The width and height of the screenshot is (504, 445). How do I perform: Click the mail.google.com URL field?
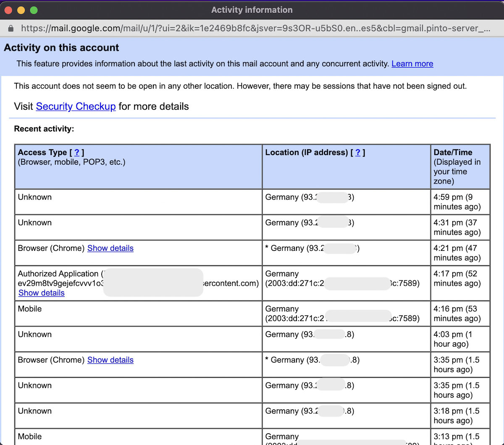252,28
